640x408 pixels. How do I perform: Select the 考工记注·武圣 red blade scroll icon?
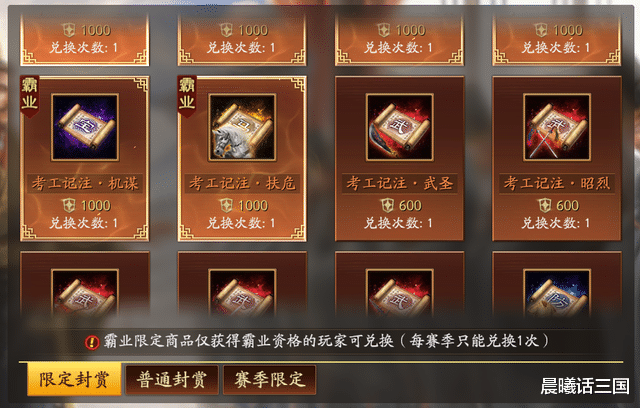pos(400,127)
